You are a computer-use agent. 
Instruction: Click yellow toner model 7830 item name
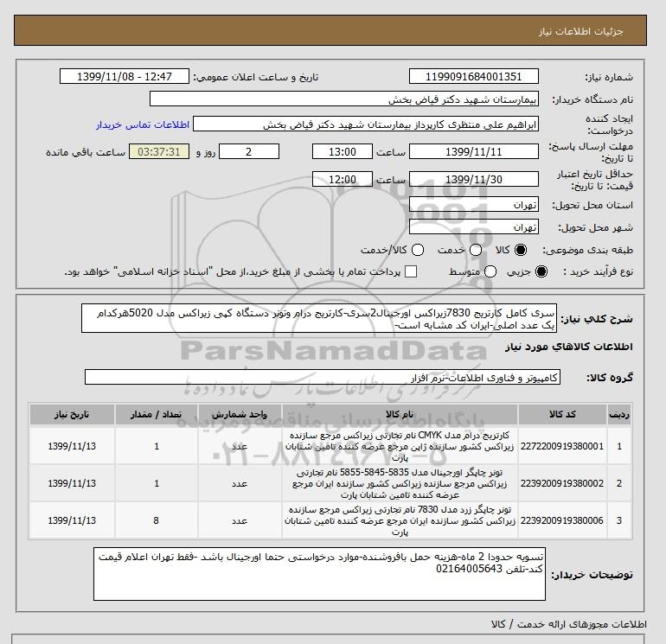coord(400,520)
